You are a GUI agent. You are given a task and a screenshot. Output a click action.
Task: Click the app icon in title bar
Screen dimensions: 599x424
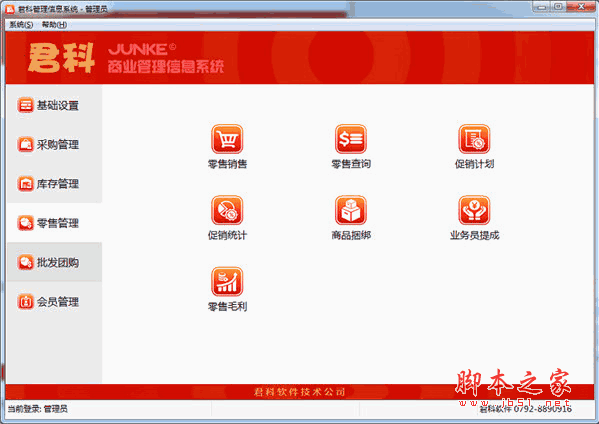10,8
